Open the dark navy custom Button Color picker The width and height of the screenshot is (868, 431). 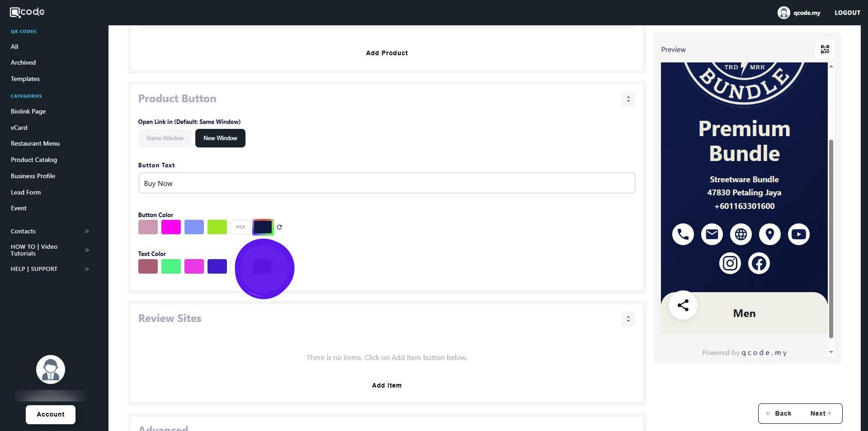[x=263, y=227]
